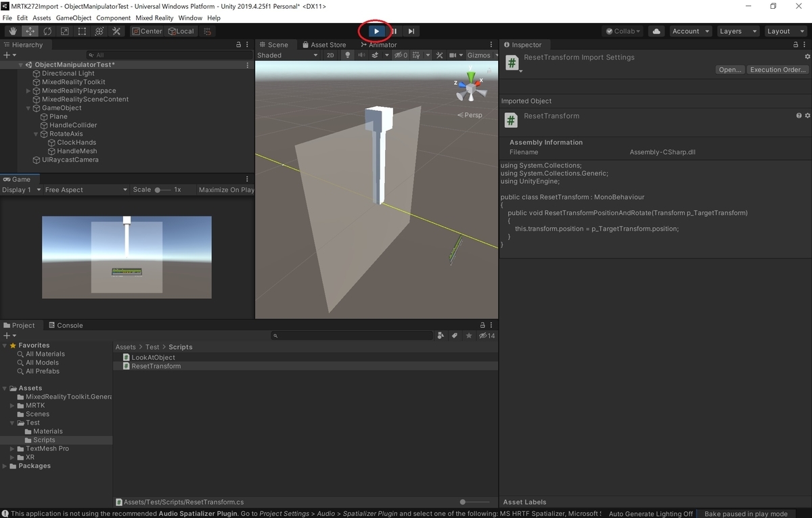The width and height of the screenshot is (812, 518).
Task: Toggle Local handle rotation
Action: click(181, 31)
